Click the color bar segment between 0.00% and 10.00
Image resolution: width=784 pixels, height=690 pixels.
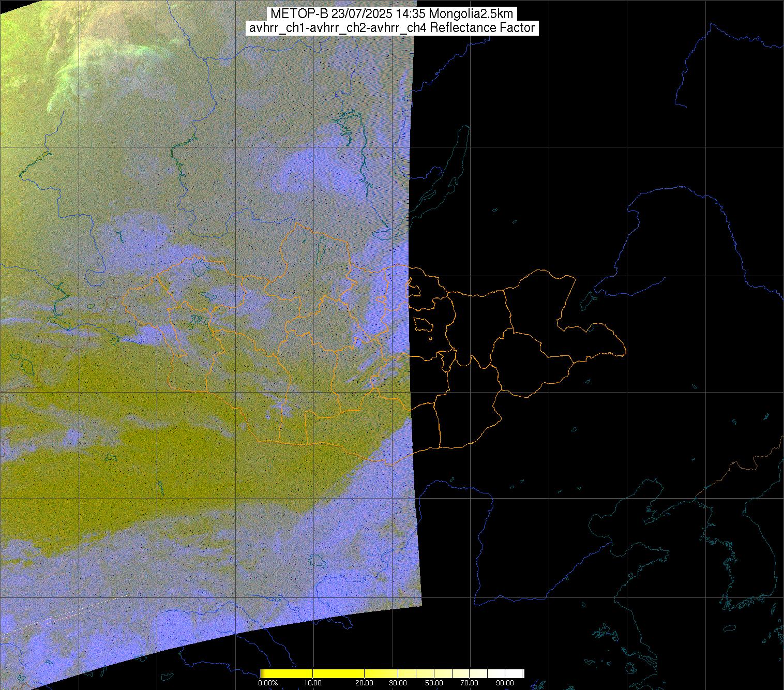point(287,673)
